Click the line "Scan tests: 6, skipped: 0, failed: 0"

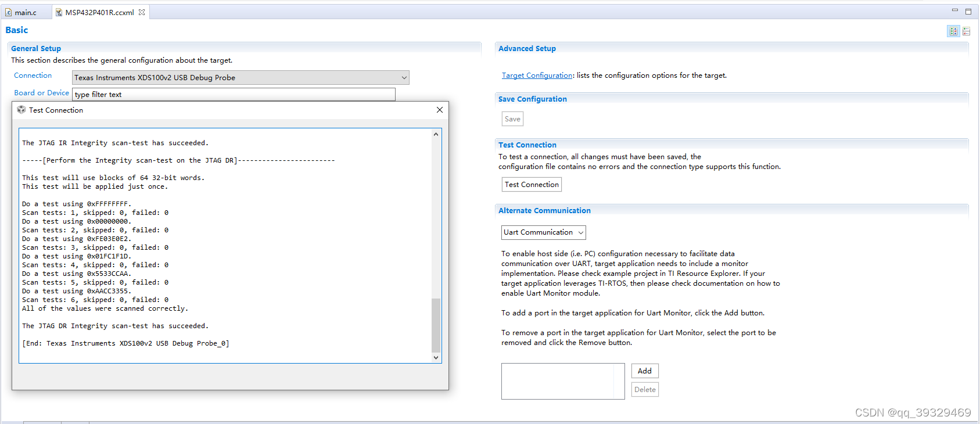(95, 300)
